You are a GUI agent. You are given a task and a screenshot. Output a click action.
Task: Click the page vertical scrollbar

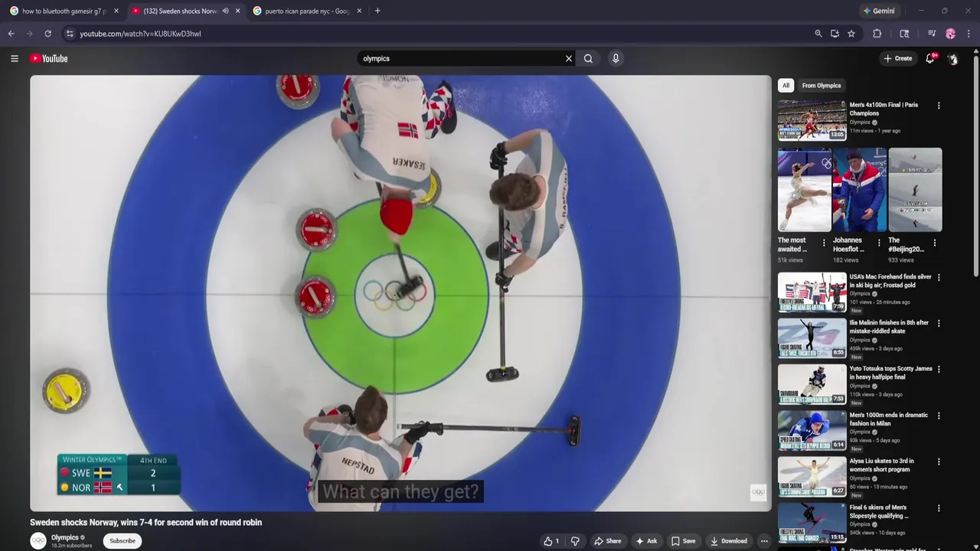(976, 165)
